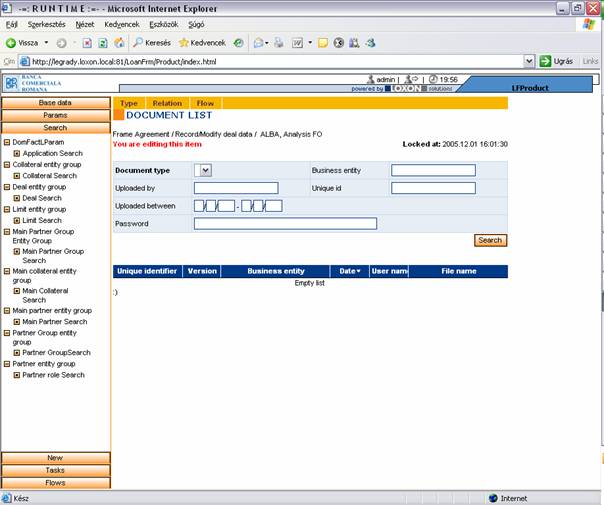The width and height of the screenshot is (604, 505).
Task: Open Kedvencek favorites star in toolbar
Action: coord(202,43)
